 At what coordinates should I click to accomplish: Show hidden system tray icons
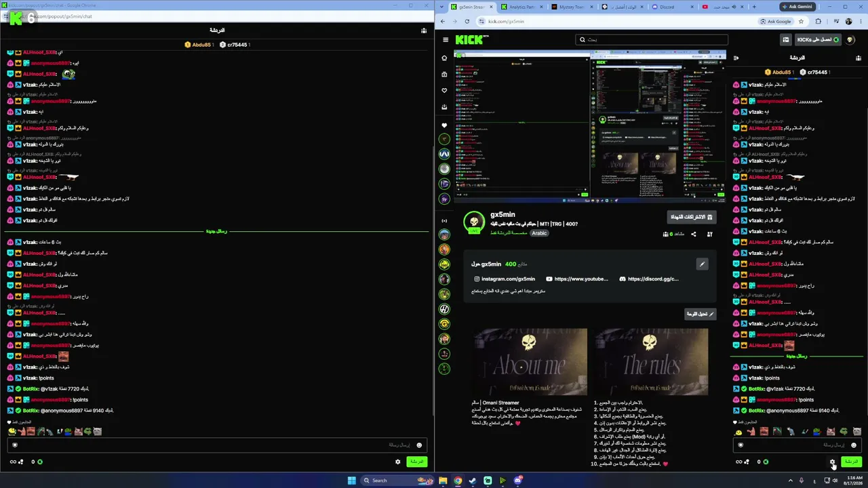click(791, 481)
